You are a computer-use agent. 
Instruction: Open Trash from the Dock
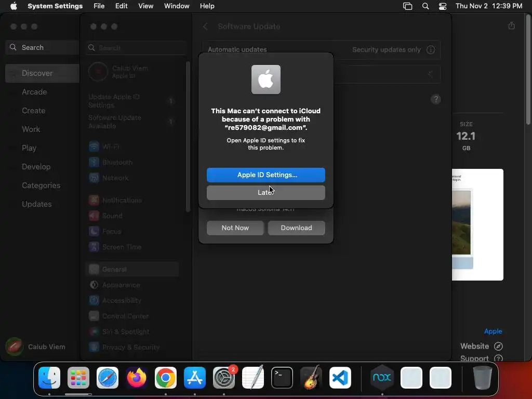point(483,378)
